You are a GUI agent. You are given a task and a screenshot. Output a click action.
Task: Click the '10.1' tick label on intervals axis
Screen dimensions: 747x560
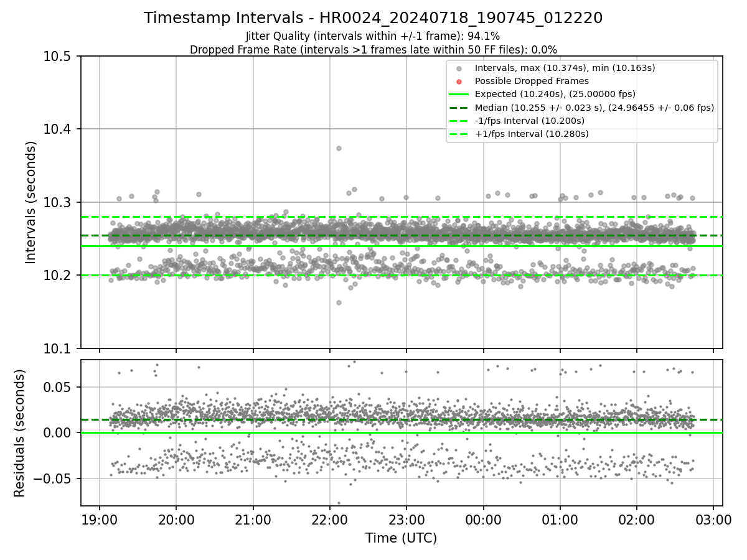58,348
